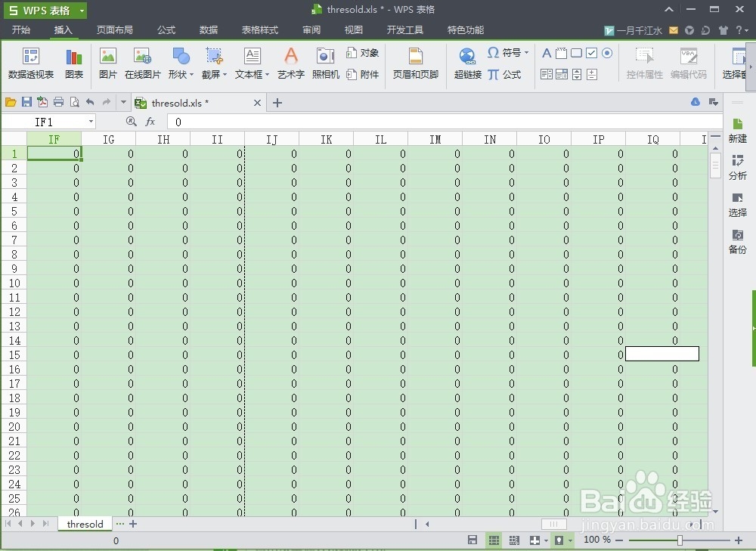Toggle reading mode cross icon

point(534,540)
